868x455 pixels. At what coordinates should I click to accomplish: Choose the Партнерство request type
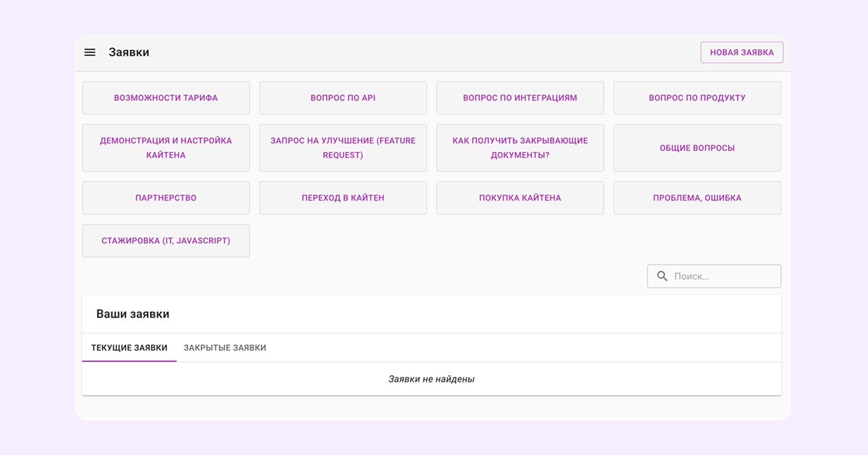click(166, 198)
